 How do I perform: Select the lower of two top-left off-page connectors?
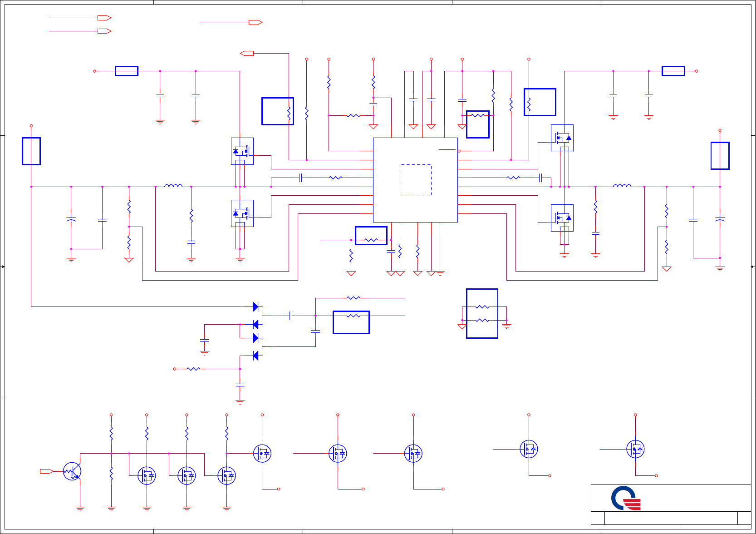104,31
